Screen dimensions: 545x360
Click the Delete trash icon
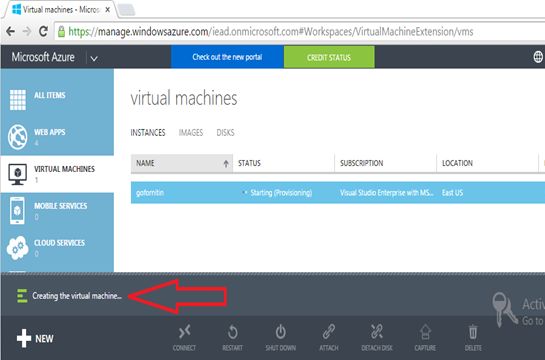tap(473, 332)
